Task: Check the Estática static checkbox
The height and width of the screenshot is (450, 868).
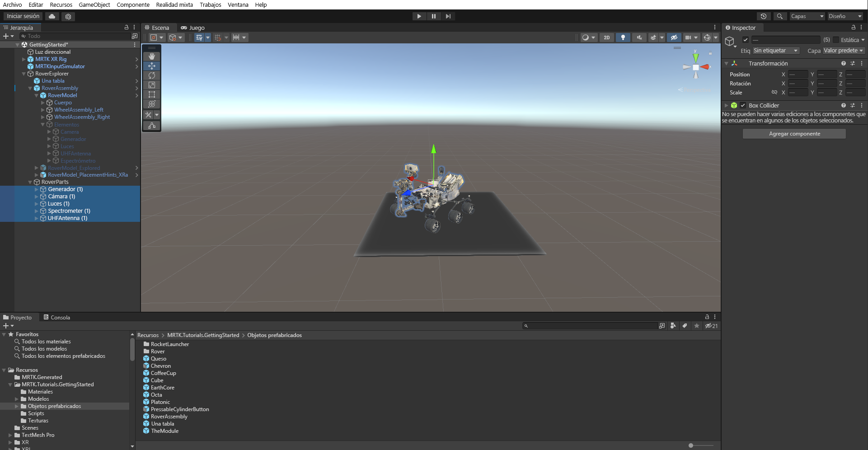Action: (836, 40)
